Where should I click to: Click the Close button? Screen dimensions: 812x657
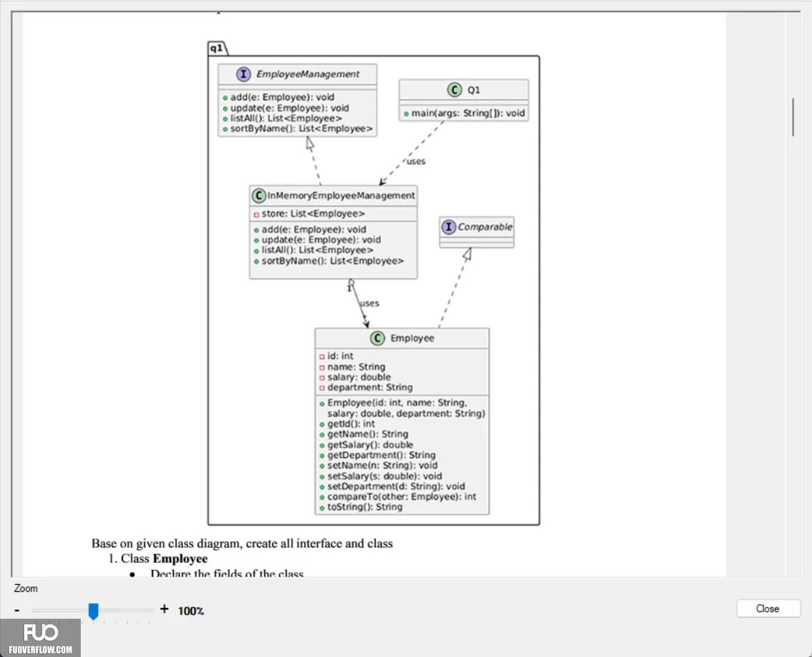[x=768, y=608]
